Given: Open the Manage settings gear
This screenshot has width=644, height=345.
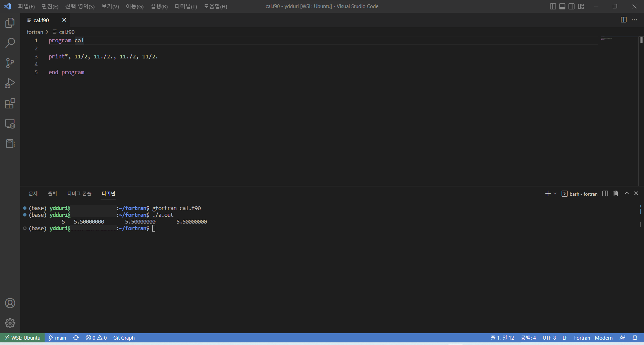Looking at the screenshot, I should coord(10,323).
